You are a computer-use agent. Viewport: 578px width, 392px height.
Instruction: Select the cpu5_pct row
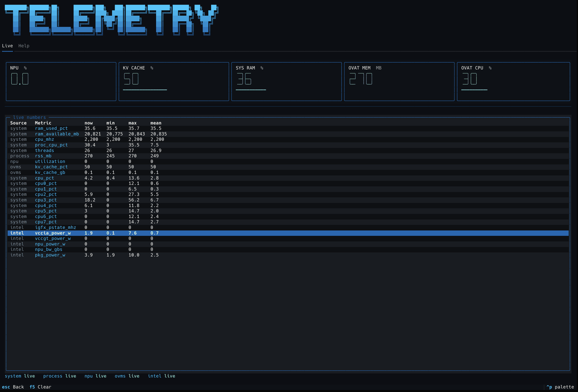pos(288,211)
